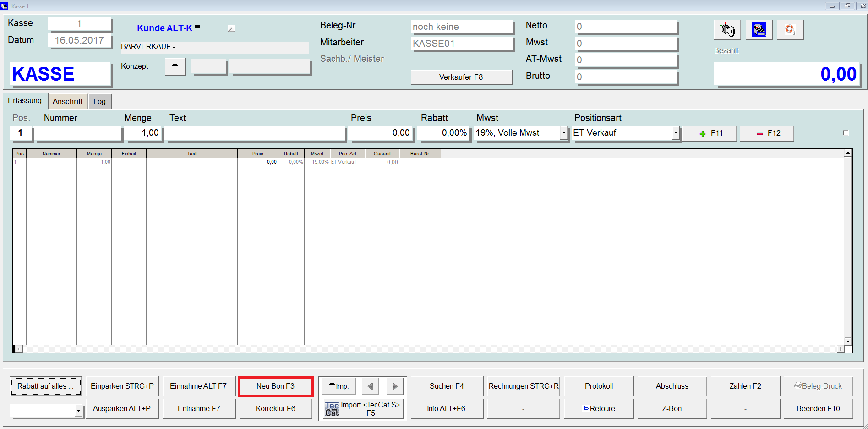Screen dimensions: 868x429
Task: Start a new receipt with Neu Bon F3
Action: 275,386
